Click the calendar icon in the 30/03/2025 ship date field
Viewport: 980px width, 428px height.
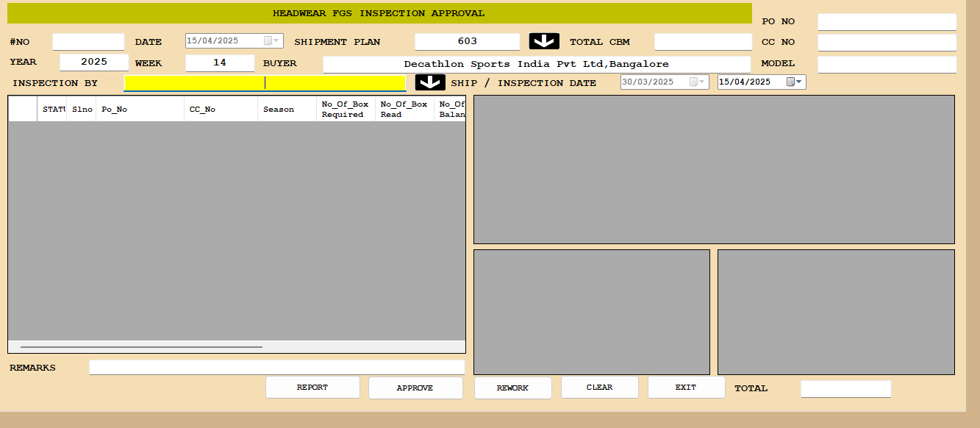point(693,82)
